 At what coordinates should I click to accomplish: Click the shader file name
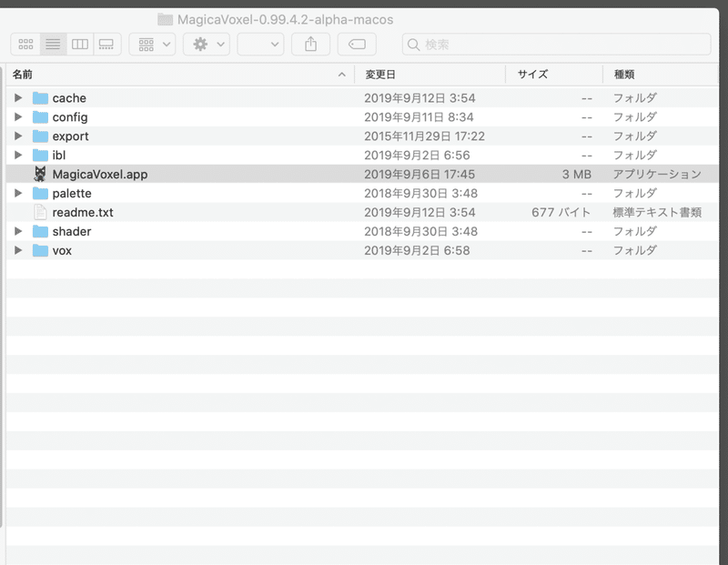click(72, 231)
